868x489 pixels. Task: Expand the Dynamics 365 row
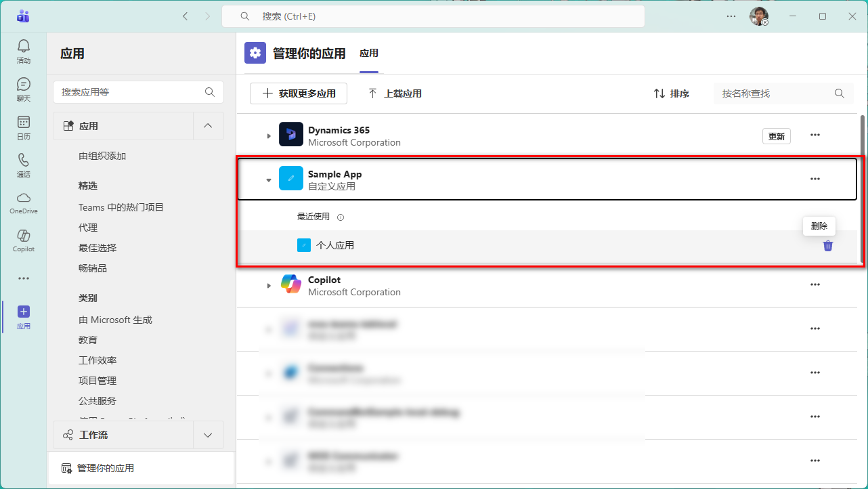click(269, 136)
